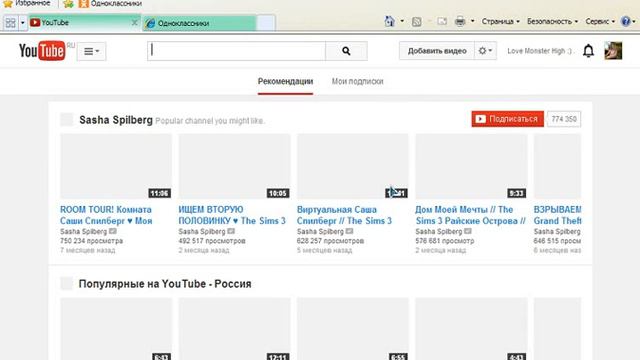Click the user avatar picture

pyautogui.click(x=613, y=51)
